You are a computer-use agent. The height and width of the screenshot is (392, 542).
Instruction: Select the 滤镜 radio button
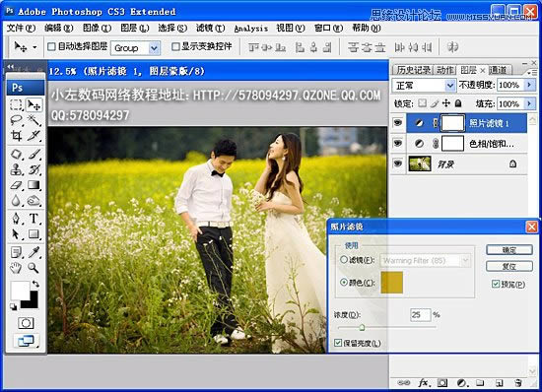[x=344, y=260]
